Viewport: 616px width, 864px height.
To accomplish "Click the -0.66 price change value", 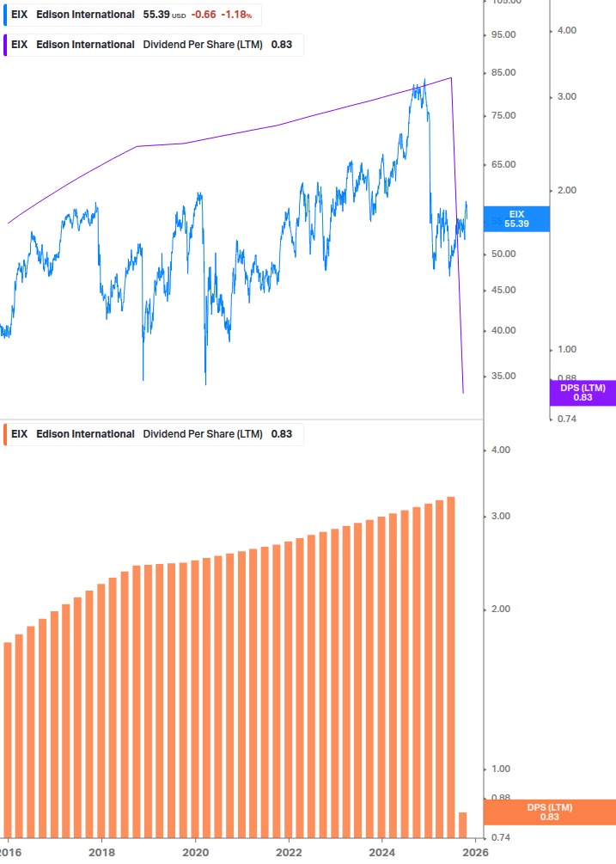I will 204,15.
